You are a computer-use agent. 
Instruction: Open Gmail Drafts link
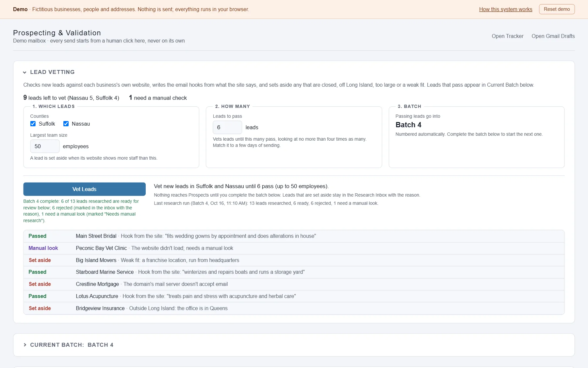pos(553,36)
